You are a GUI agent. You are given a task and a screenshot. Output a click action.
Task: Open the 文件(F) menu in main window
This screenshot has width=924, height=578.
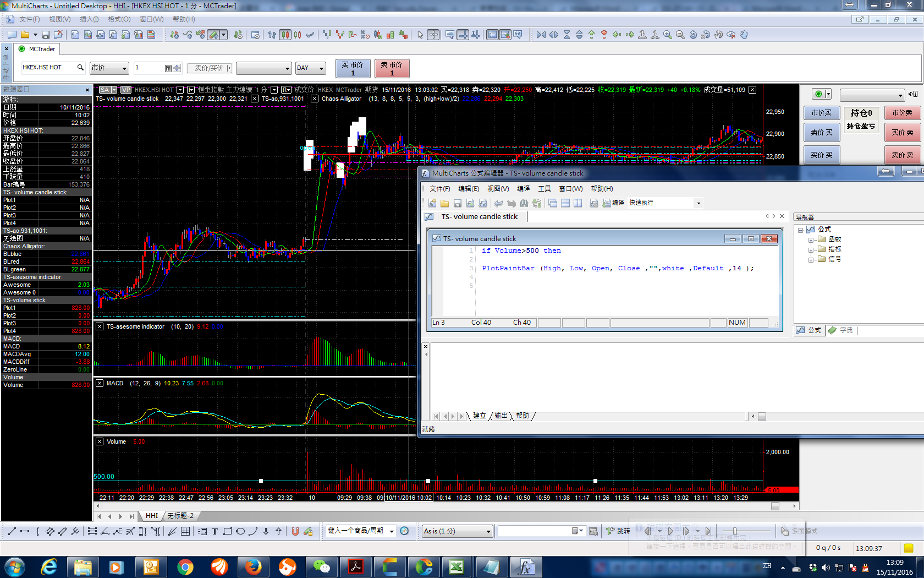tap(30, 19)
